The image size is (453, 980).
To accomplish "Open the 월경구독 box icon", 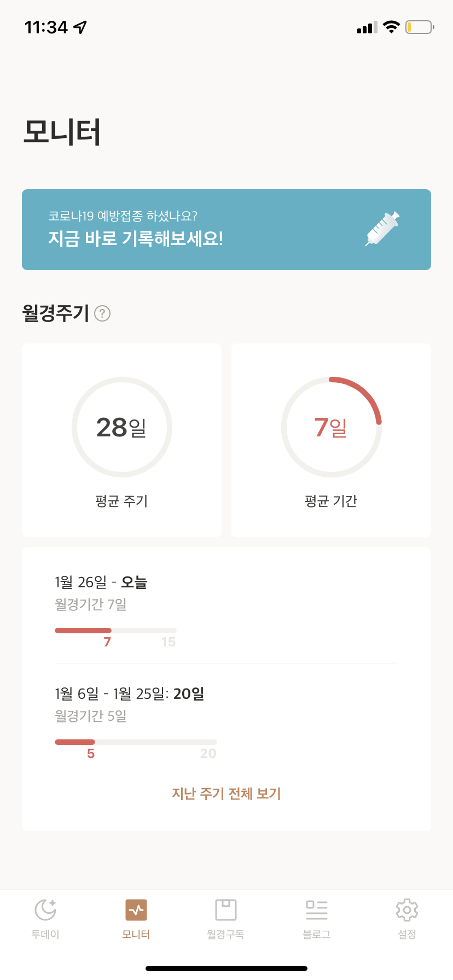I will pyautogui.click(x=226, y=910).
